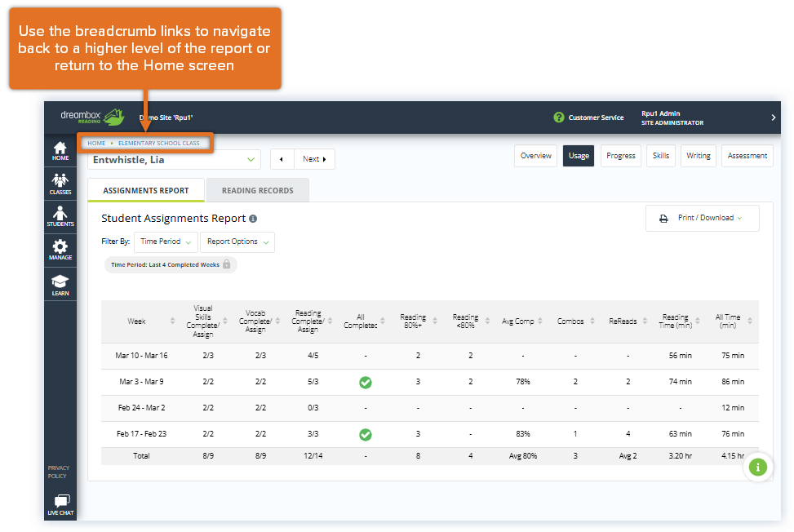Click the Elementary School Class breadcrumb link
794x532 pixels.
(x=158, y=143)
